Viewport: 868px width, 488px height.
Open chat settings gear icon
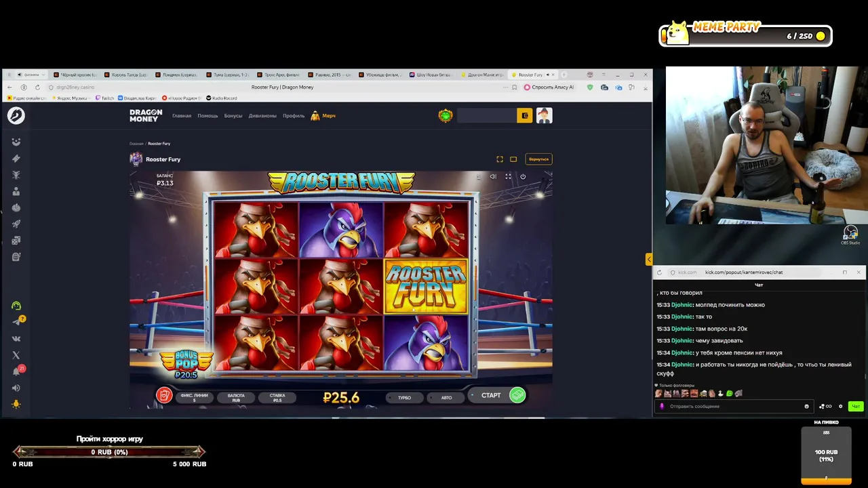click(x=840, y=407)
